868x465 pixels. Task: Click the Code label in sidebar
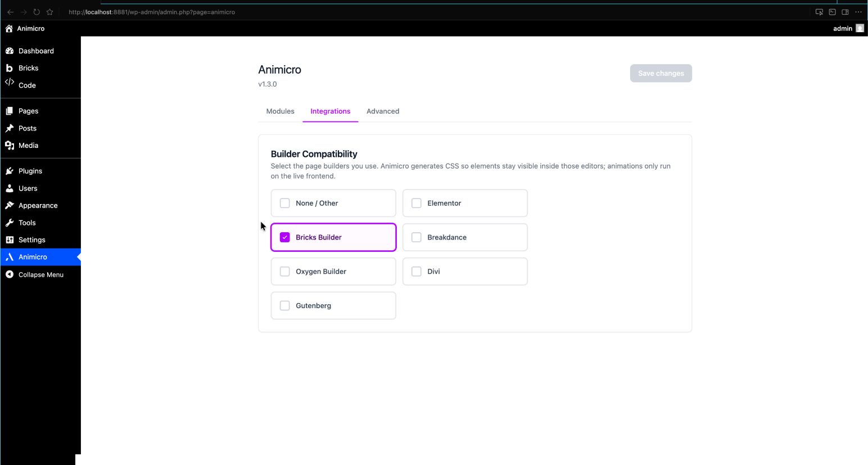[x=27, y=85]
